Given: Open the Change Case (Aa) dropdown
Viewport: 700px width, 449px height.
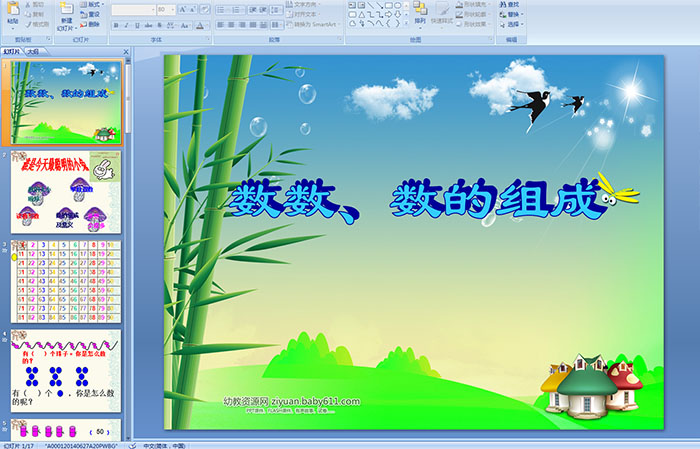Looking at the screenshot, I should click(185, 25).
